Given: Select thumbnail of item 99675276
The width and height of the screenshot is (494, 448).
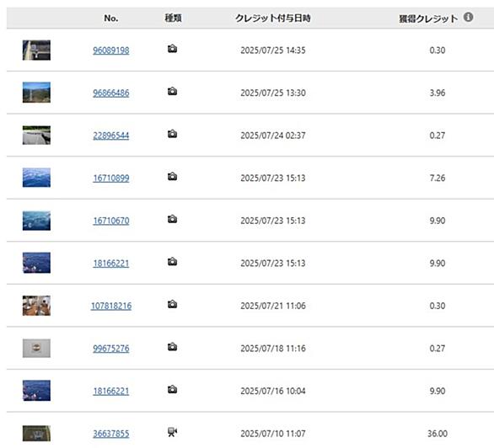Looking at the screenshot, I should pyautogui.click(x=36, y=349).
